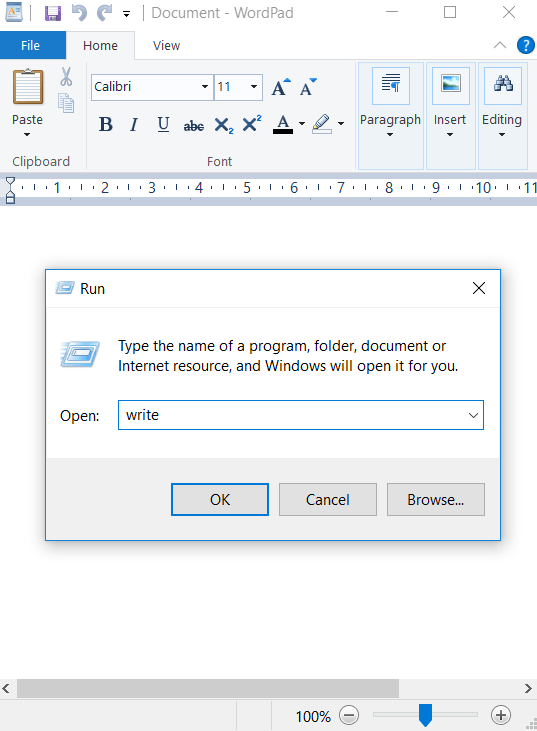Open WordPad Help question mark
The height and width of the screenshot is (731, 537).
coord(526,45)
